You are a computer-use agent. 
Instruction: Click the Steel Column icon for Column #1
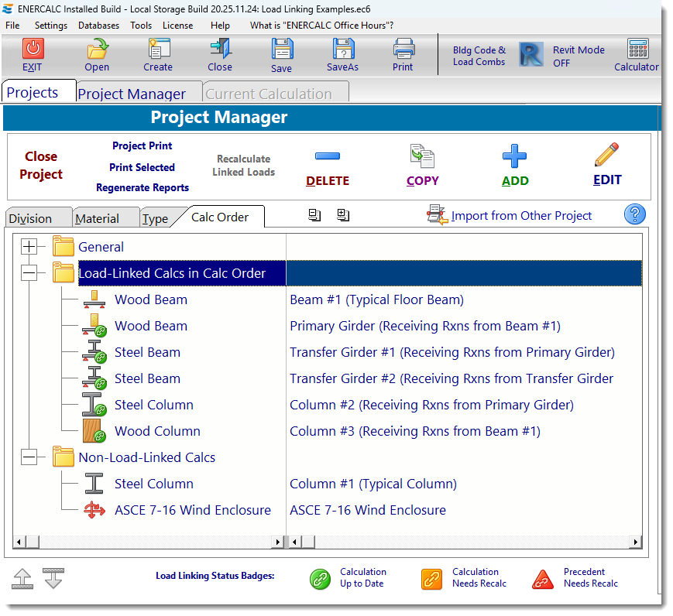point(94,484)
